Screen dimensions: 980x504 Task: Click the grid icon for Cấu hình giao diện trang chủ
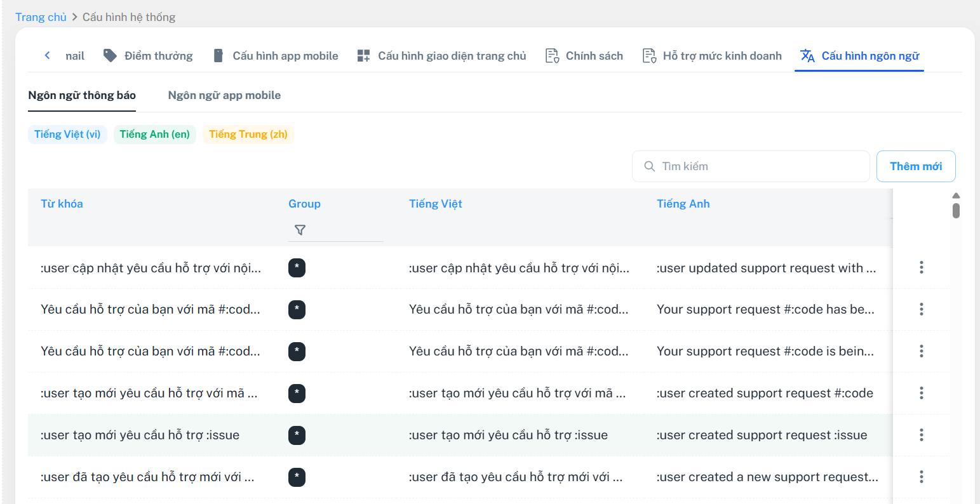363,56
